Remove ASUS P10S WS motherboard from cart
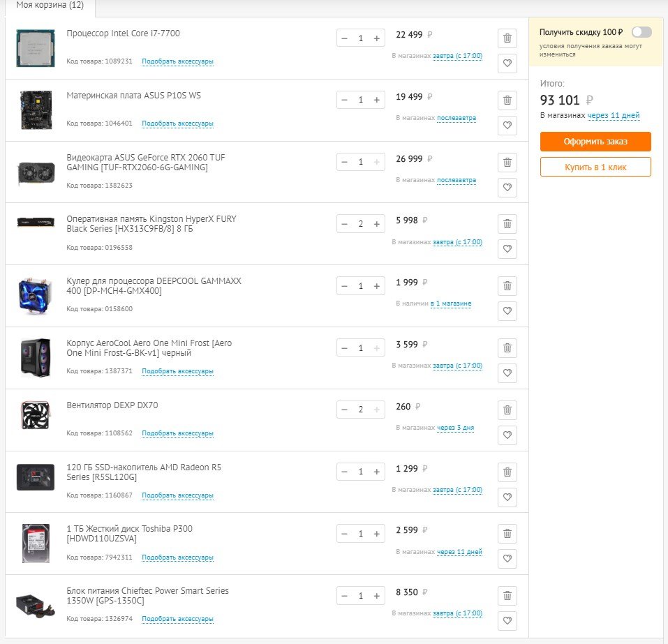This screenshot has width=668, height=644. (x=507, y=100)
